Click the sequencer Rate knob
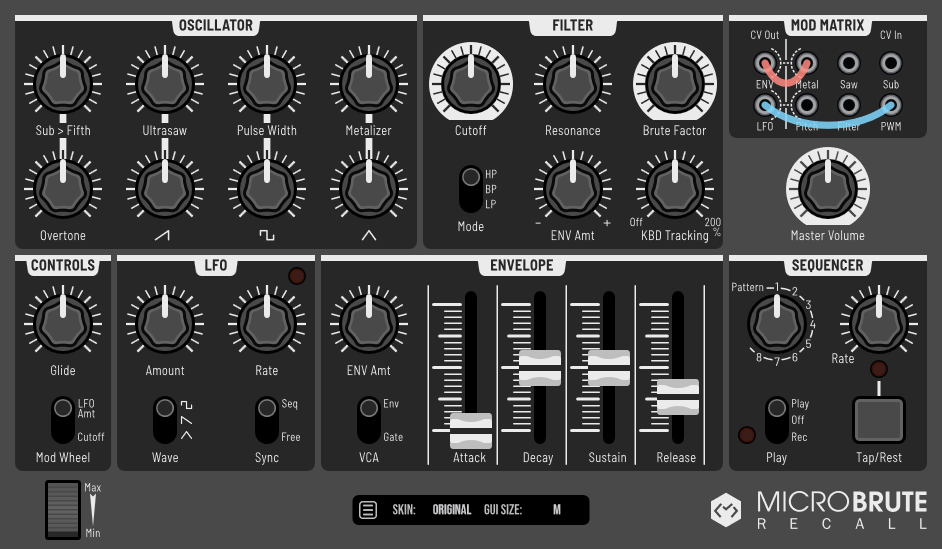Image resolution: width=942 pixels, height=549 pixels. [879, 323]
